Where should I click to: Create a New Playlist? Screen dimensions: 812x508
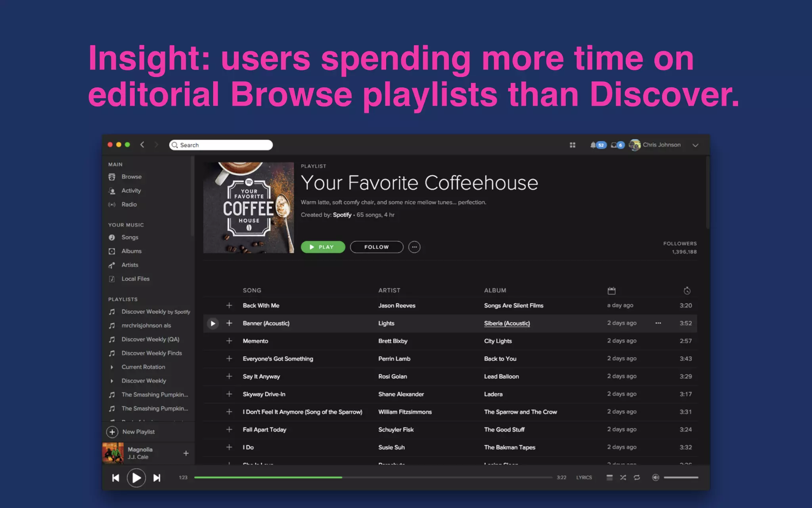click(131, 432)
